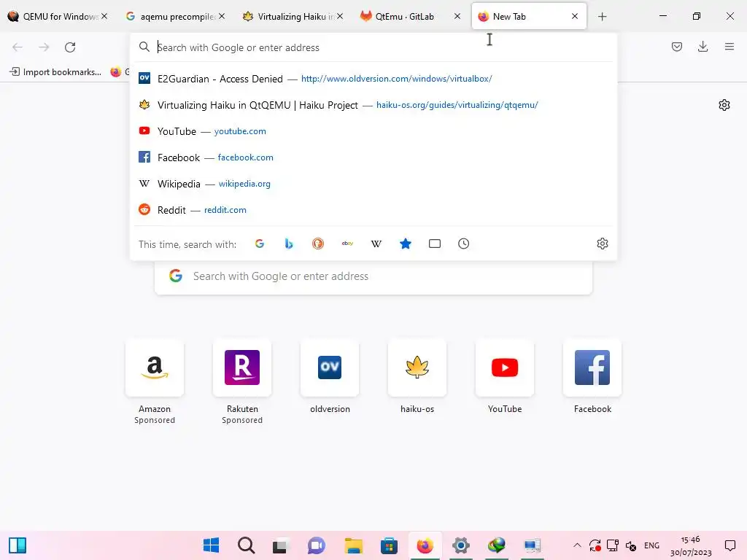This screenshot has height=560, width=747.
Task: Open a new tab with plus button
Action: [x=602, y=17]
